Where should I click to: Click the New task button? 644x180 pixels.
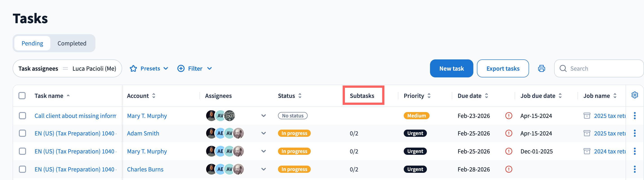point(451,68)
